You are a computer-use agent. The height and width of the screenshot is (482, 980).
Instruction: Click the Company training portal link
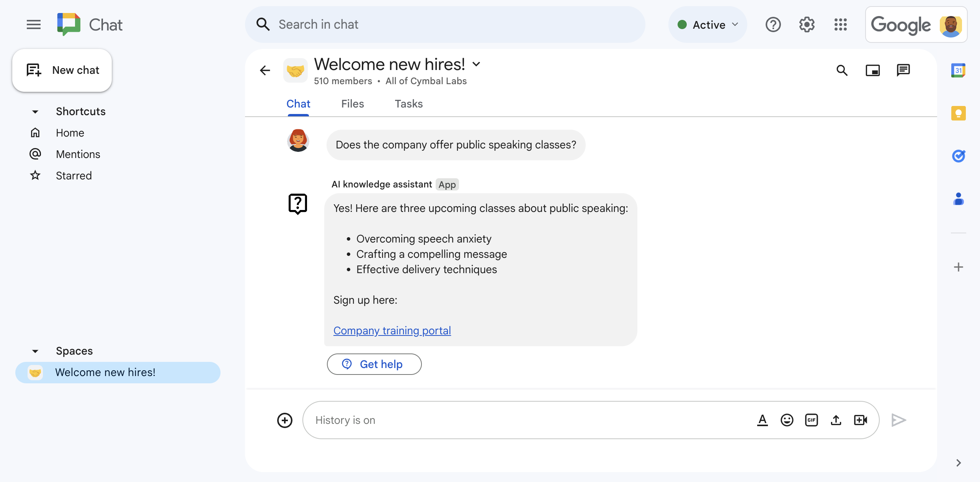pos(392,330)
